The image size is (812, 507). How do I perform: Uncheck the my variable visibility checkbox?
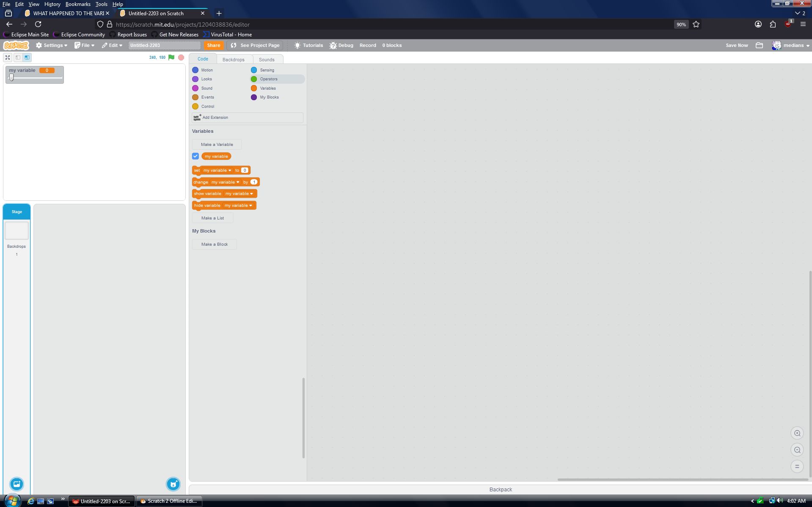coord(195,156)
